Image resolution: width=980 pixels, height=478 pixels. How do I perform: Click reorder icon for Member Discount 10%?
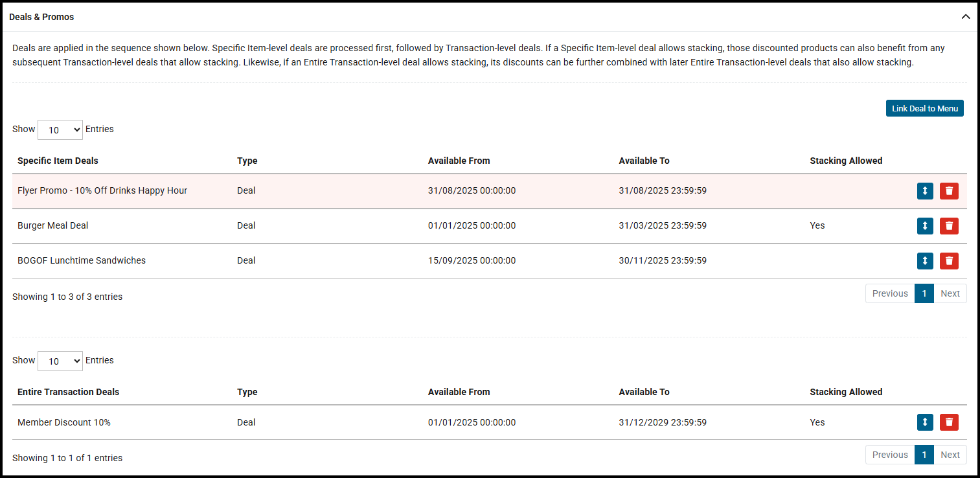925,422
